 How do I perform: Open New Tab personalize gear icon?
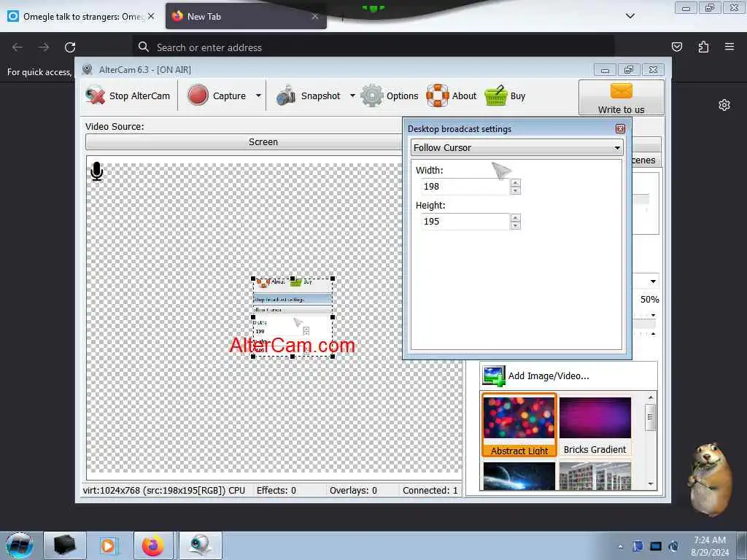click(724, 105)
